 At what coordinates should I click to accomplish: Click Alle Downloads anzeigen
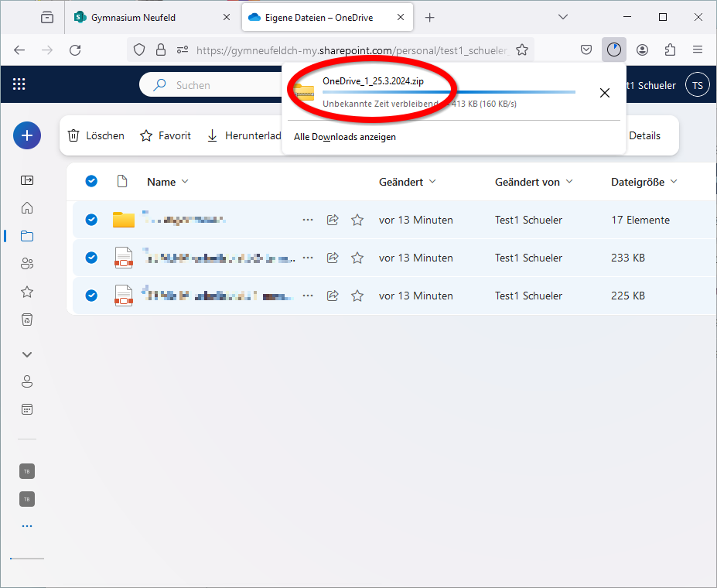[345, 137]
